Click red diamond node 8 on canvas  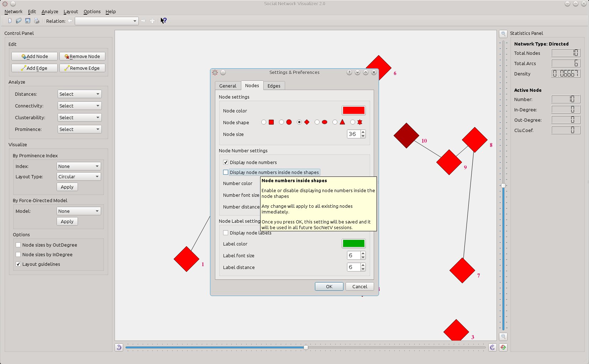coord(475,140)
